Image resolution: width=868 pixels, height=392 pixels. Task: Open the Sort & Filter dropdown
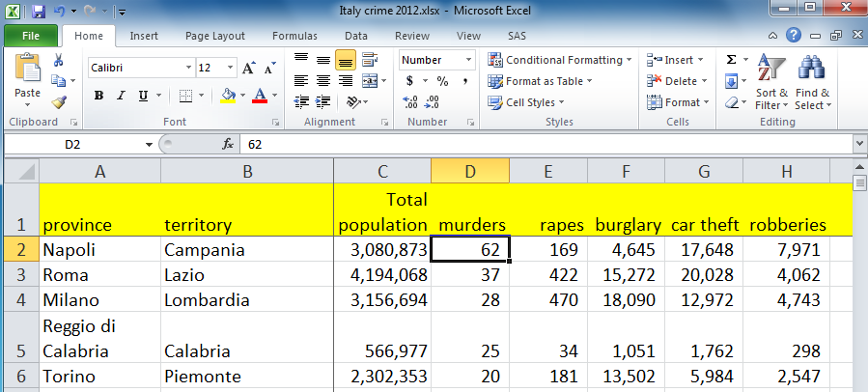[771, 82]
